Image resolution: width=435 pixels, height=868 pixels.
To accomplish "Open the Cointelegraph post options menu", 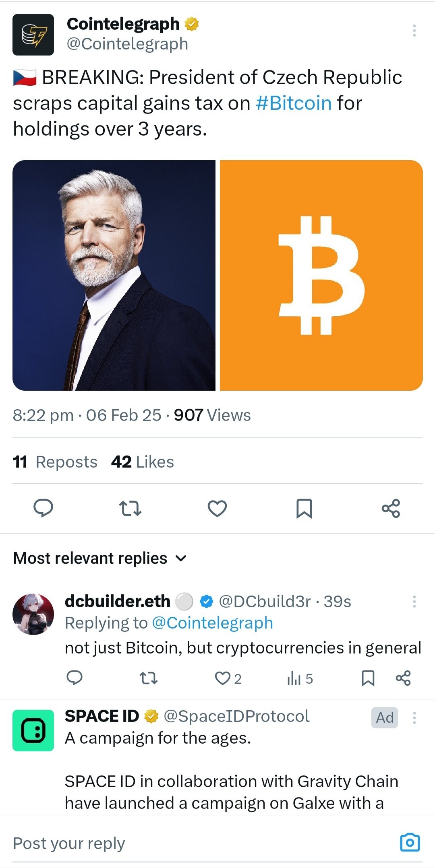I will [414, 31].
